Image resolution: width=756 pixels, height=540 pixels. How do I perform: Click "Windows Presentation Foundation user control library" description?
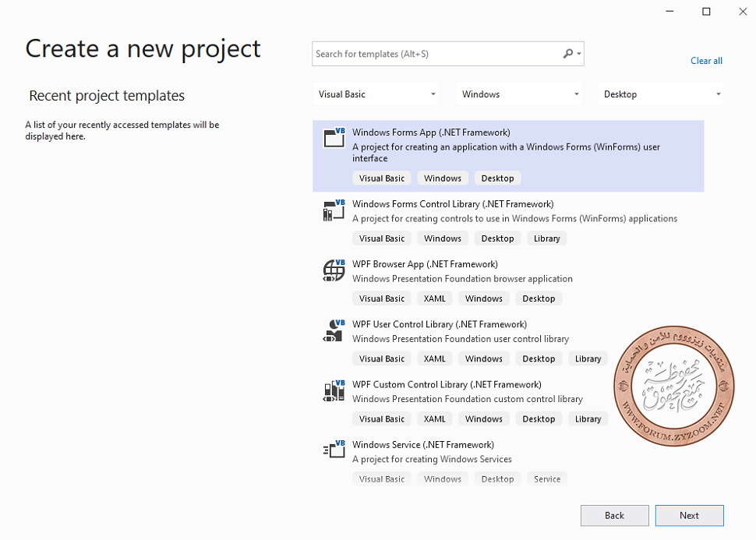point(461,339)
